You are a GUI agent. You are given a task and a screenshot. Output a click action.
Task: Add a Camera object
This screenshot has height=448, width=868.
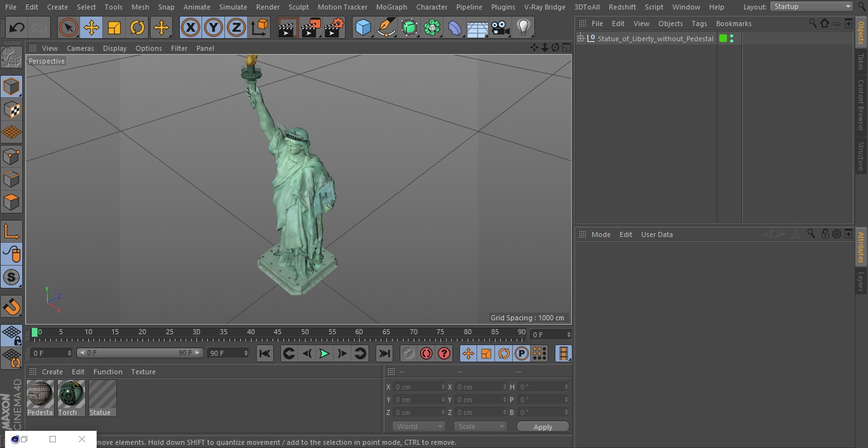[501, 27]
